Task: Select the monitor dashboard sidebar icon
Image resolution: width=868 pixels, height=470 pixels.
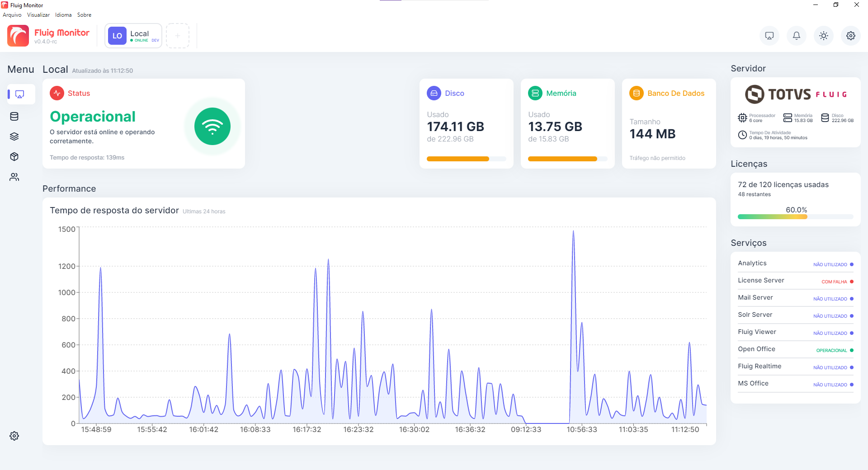Action: tap(20, 94)
